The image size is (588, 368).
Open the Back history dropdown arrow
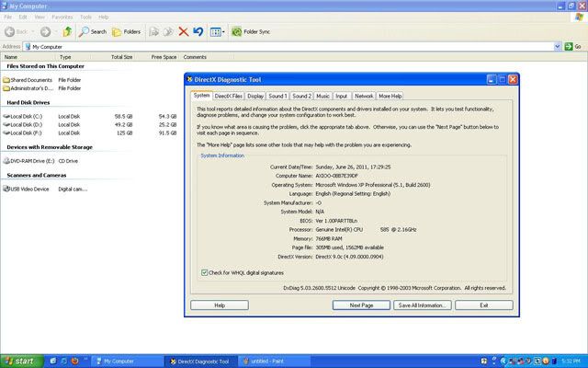pyautogui.click(x=33, y=32)
